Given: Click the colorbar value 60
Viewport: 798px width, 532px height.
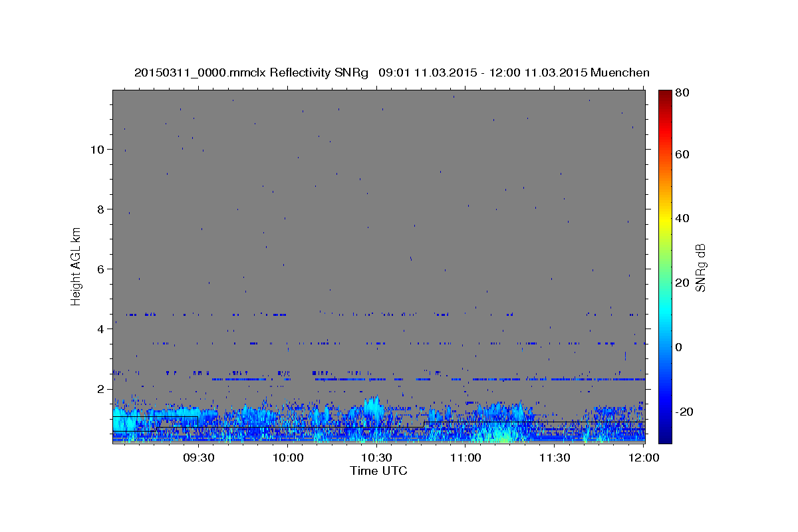Looking at the screenshot, I should coord(684,154).
